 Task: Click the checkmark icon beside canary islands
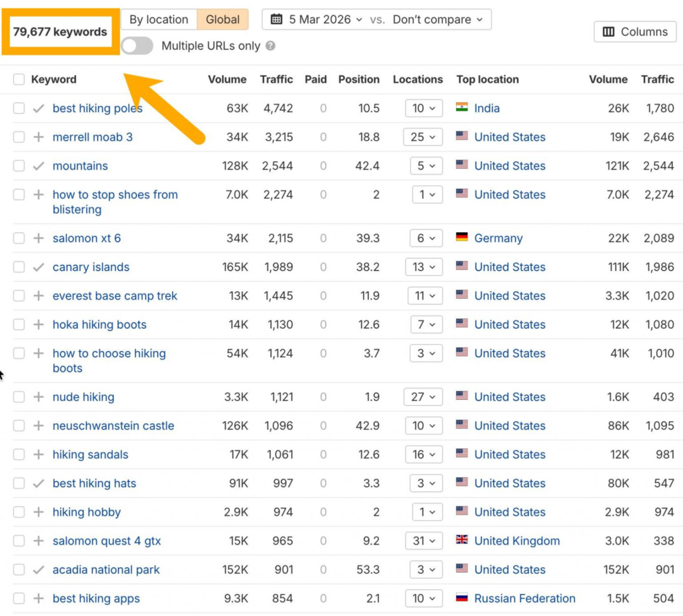pos(39,267)
